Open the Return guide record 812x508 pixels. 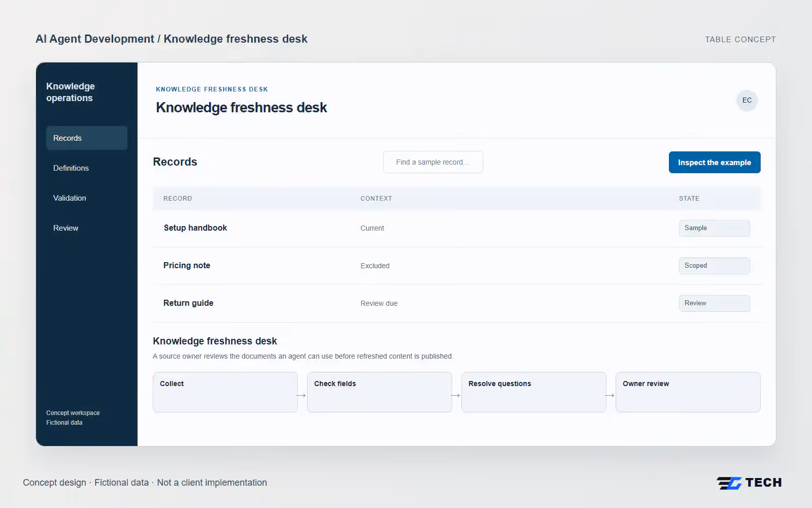pyautogui.click(x=188, y=303)
